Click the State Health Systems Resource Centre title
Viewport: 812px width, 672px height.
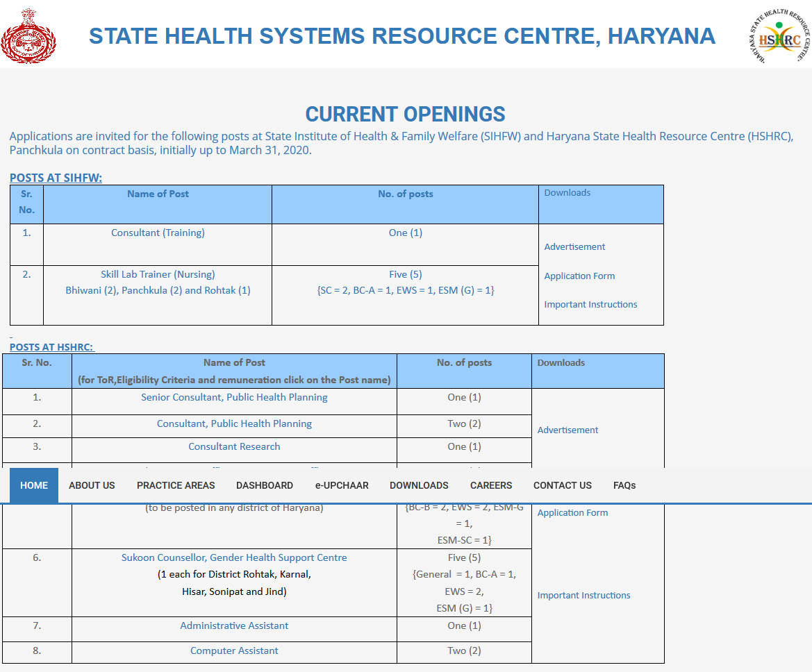[x=402, y=36]
